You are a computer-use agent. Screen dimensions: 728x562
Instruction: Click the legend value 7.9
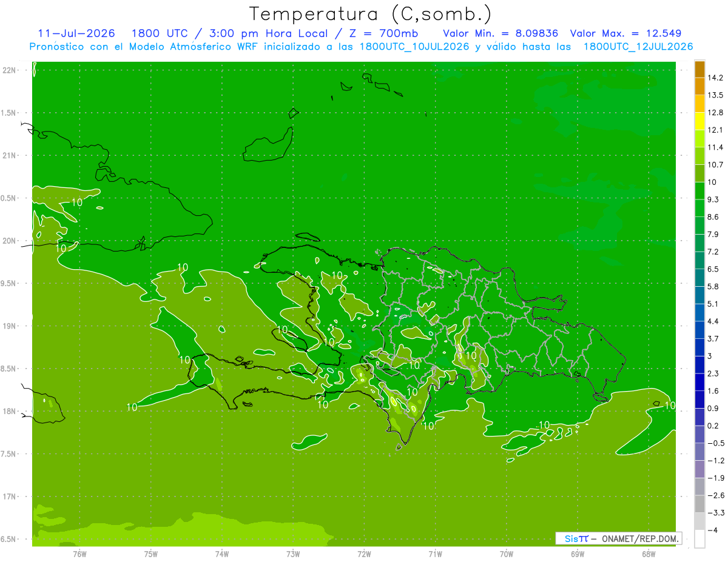pyautogui.click(x=714, y=234)
